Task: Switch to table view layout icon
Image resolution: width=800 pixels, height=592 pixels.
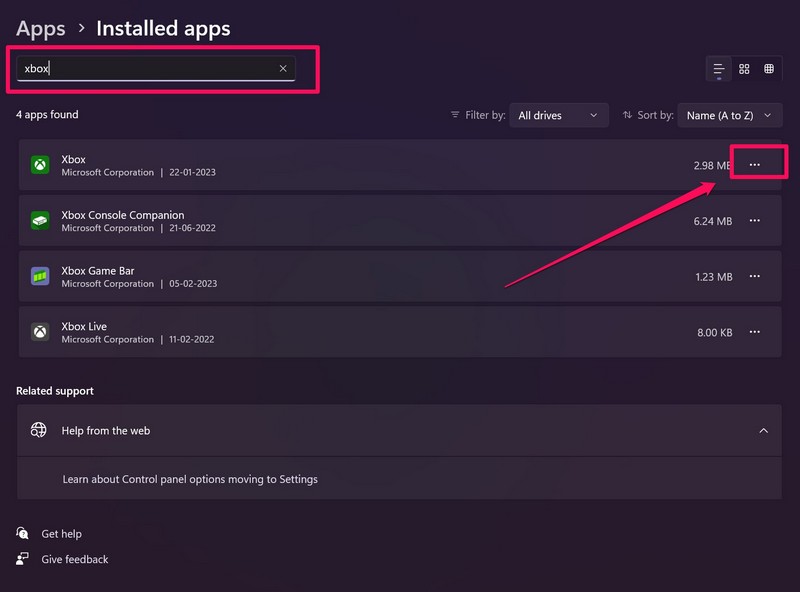Action: tap(769, 69)
